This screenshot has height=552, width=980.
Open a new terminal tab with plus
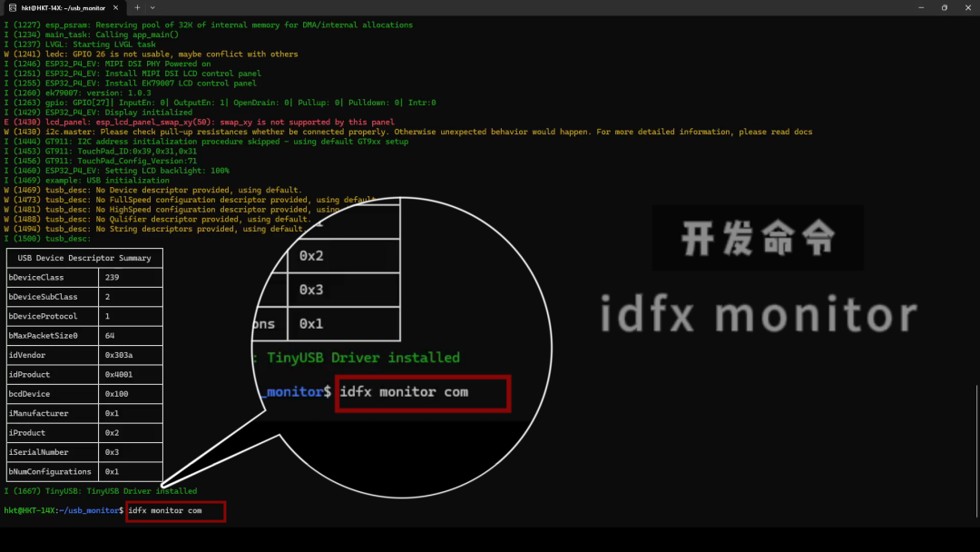coord(138,8)
